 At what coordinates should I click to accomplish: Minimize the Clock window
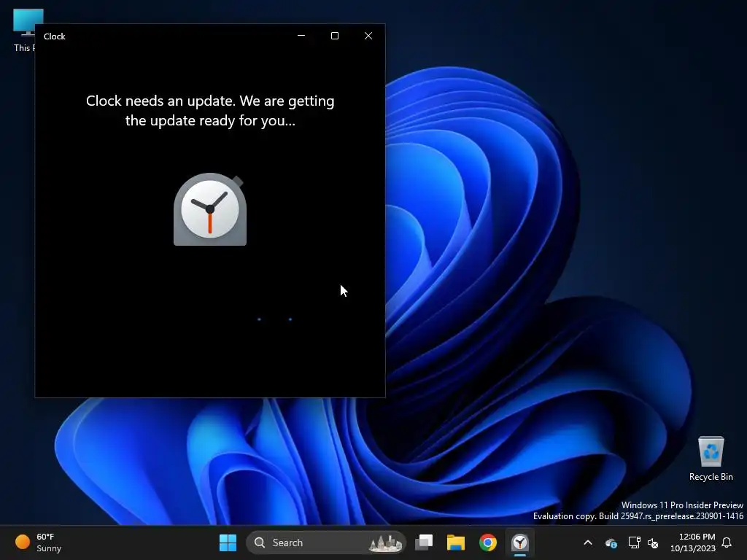click(x=301, y=36)
